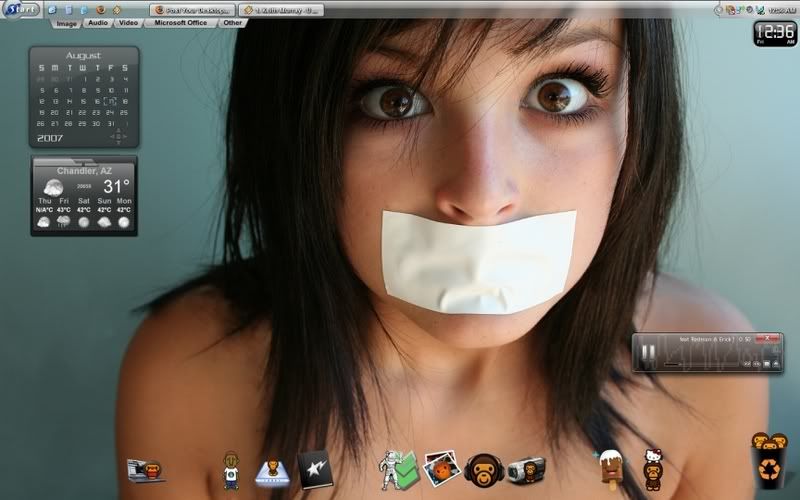The height and width of the screenshot is (500, 800).
Task: Click the current conditions cloud icon
Action: click(53, 188)
